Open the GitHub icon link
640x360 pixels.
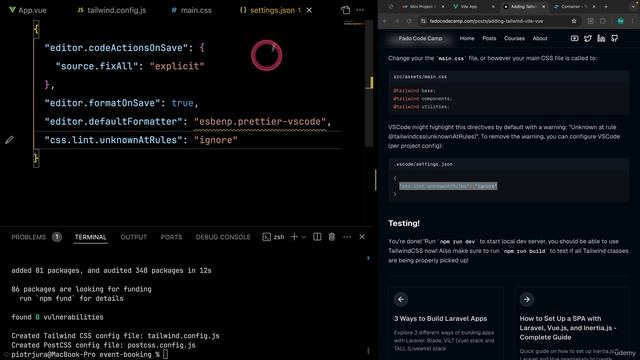point(614,38)
